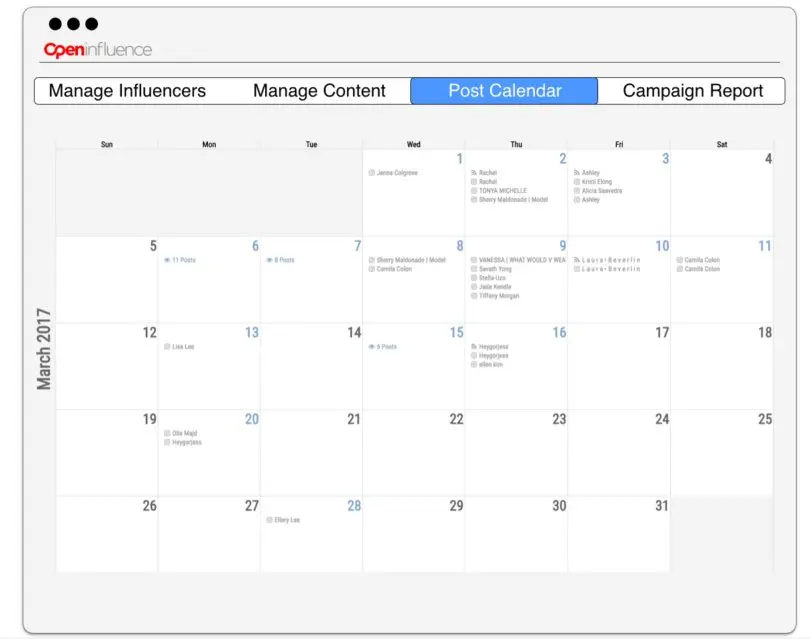Open the TONYA MICHELLE post on March 2
Screen dimensions: 810x639
pyautogui.click(x=502, y=191)
